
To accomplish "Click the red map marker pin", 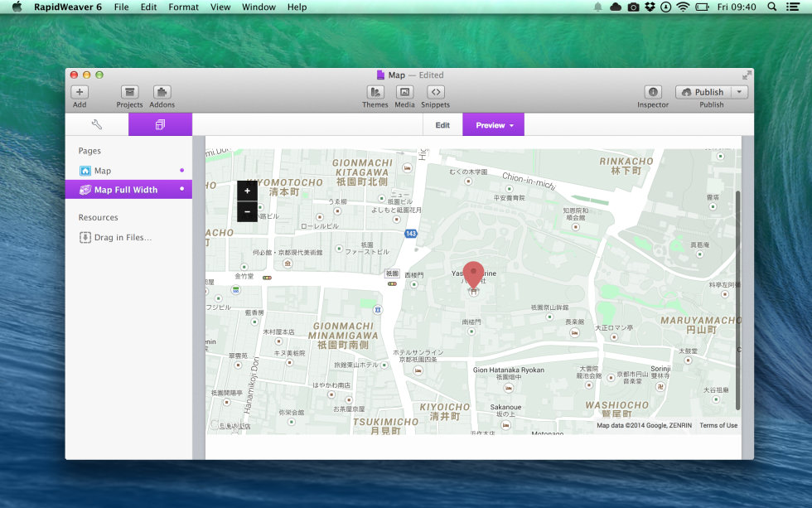I will tap(473, 274).
